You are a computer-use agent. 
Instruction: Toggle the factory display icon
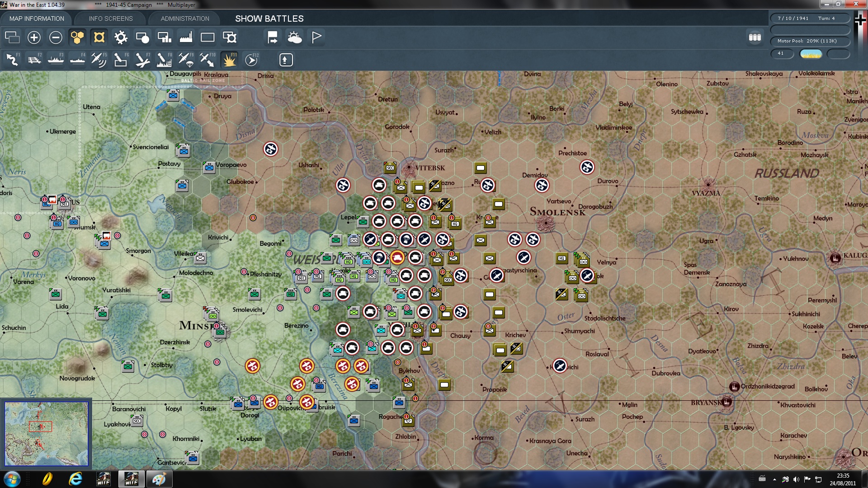click(x=186, y=38)
